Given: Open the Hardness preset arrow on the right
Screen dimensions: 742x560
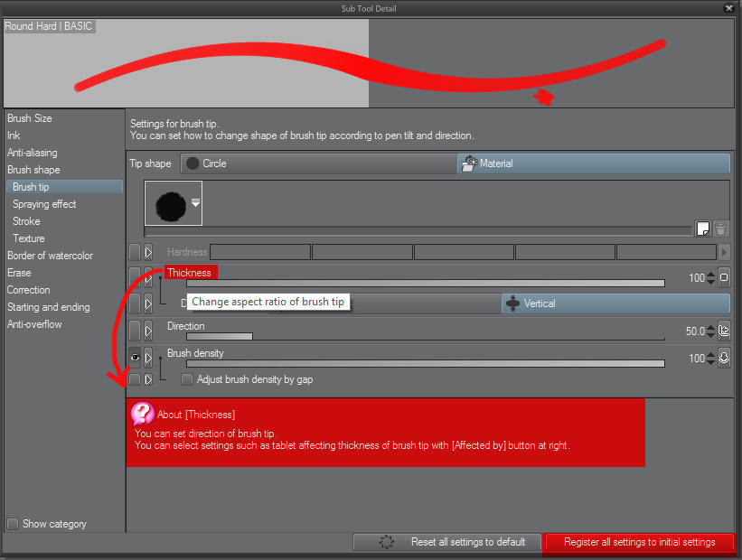Looking at the screenshot, I should point(723,252).
